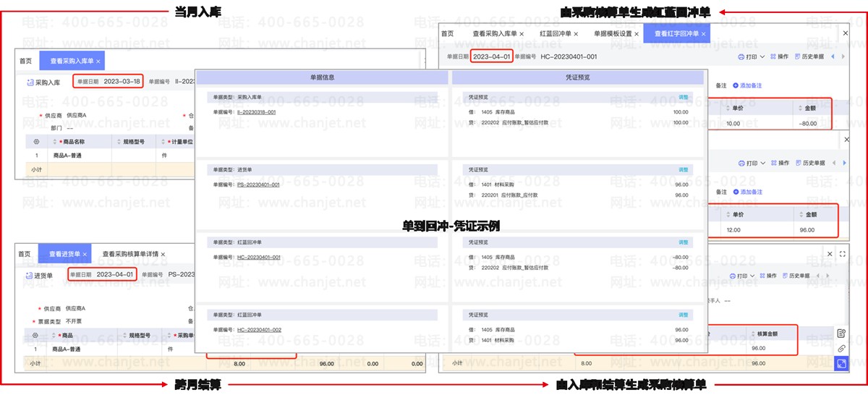Open document link II-20230318-001
The image size is (868, 395).
(256, 112)
